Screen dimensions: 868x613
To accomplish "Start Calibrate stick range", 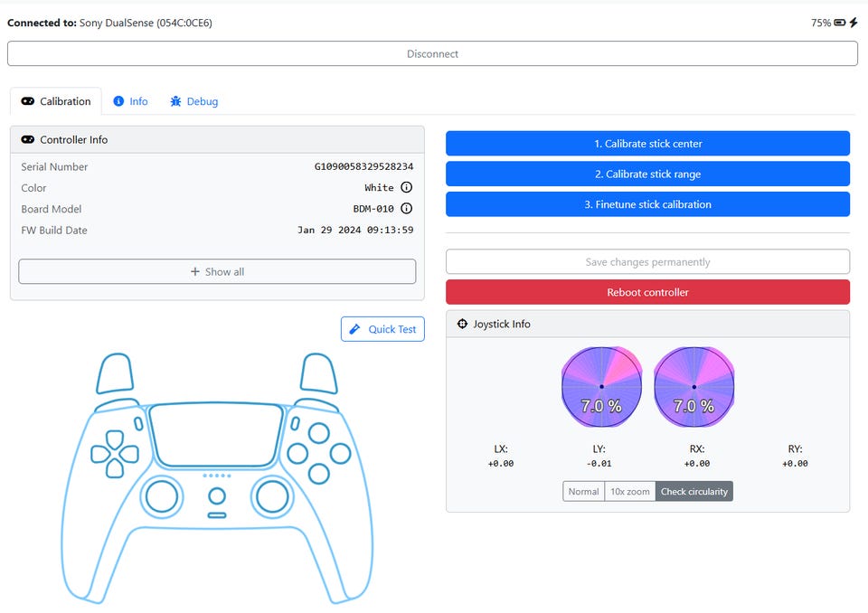I will coord(647,174).
